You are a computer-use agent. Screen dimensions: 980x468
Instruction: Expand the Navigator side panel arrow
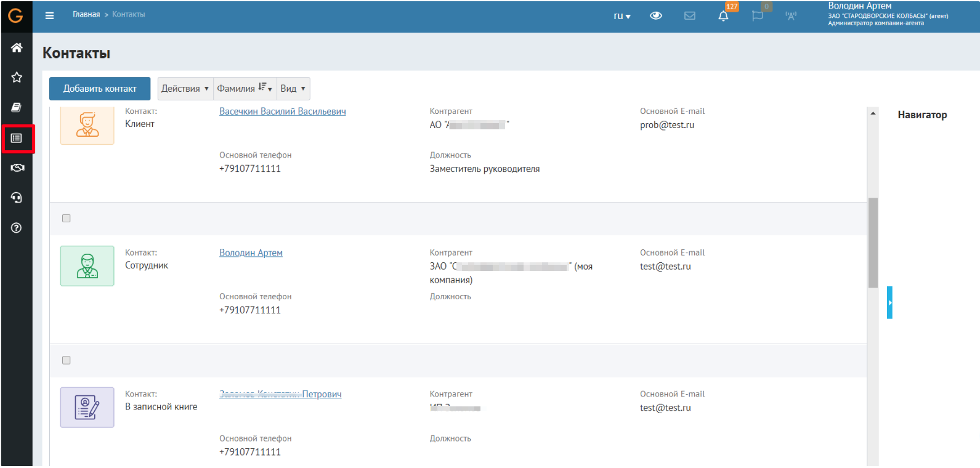tap(889, 302)
